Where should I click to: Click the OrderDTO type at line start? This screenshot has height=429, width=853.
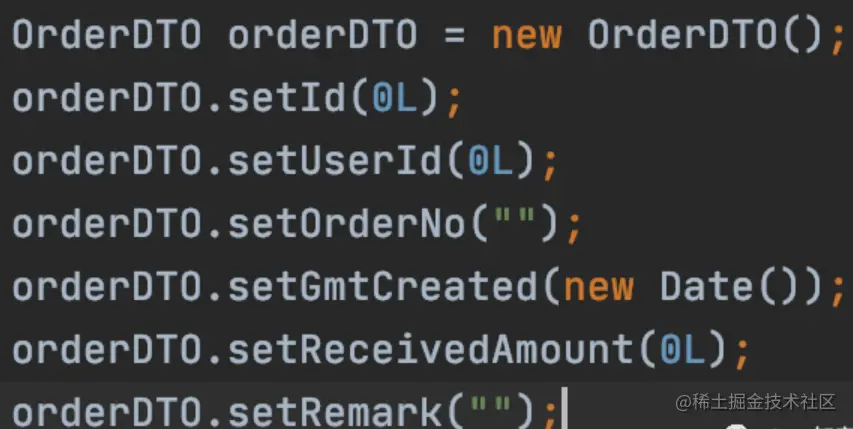[107, 35]
